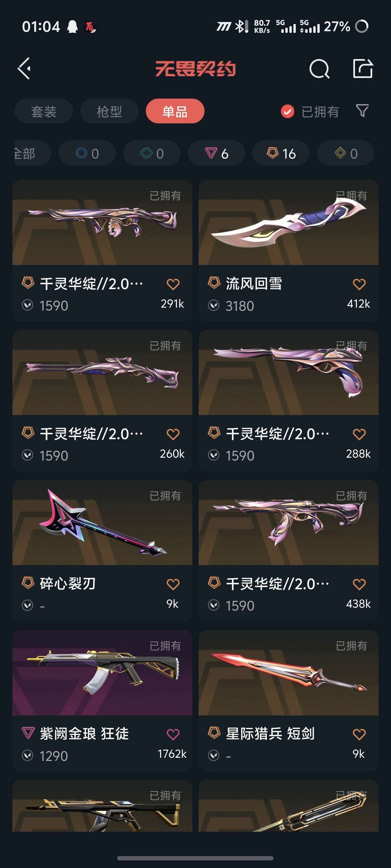Favorite 紫阙金琅 狂徒 with pink heart
Viewport: 391px width, 868px height.
173,735
